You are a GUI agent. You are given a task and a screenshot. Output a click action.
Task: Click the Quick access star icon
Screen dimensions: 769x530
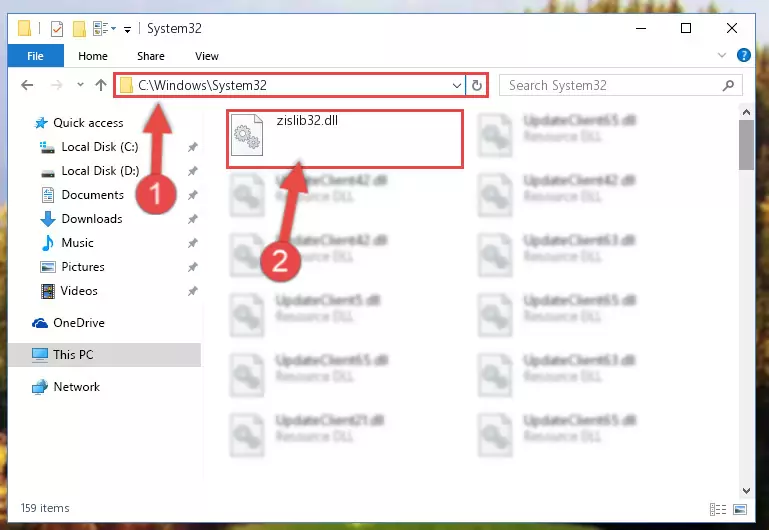[41, 123]
